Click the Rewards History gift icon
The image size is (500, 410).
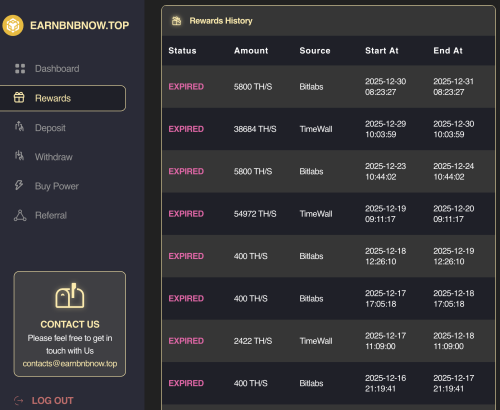pos(176,21)
